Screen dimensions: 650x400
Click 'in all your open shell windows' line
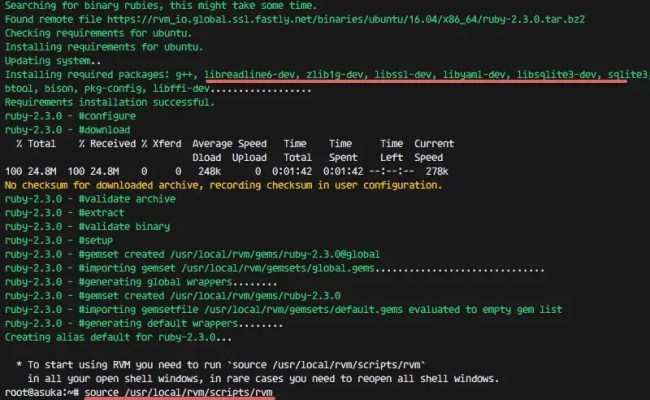263,378
